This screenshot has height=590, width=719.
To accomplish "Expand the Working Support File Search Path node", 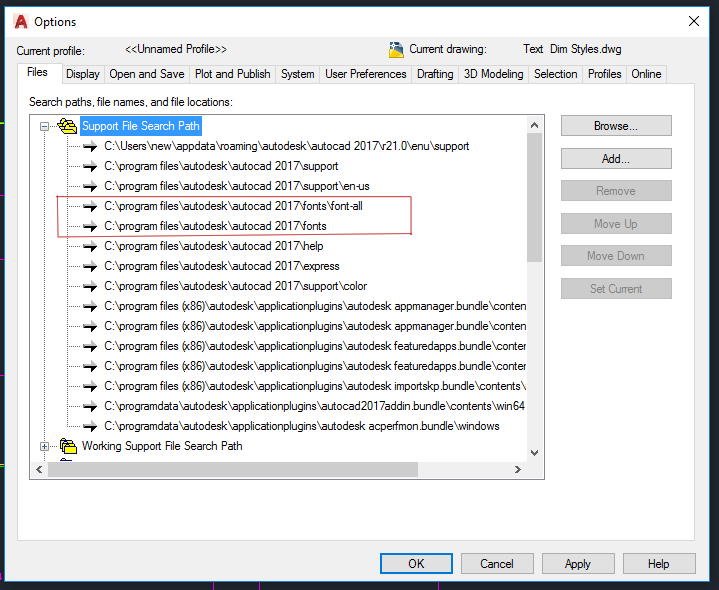I will (44, 446).
